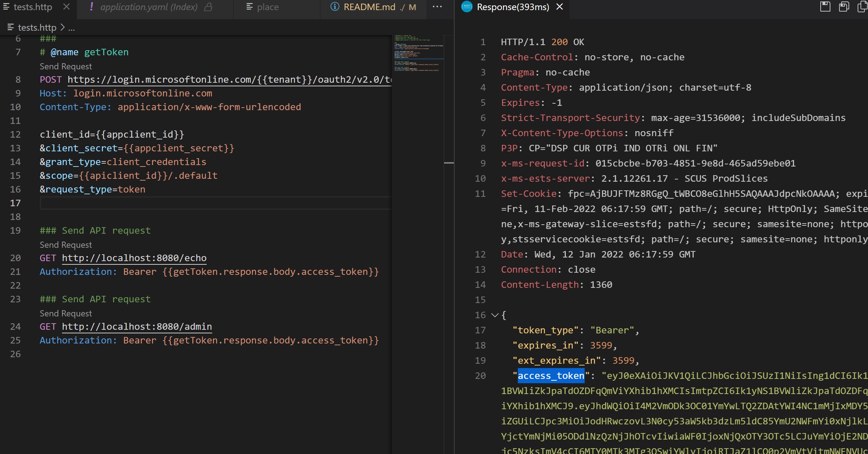Open the login.microsoftonline.com token URL link
The width and height of the screenshot is (868, 454).
(229, 79)
